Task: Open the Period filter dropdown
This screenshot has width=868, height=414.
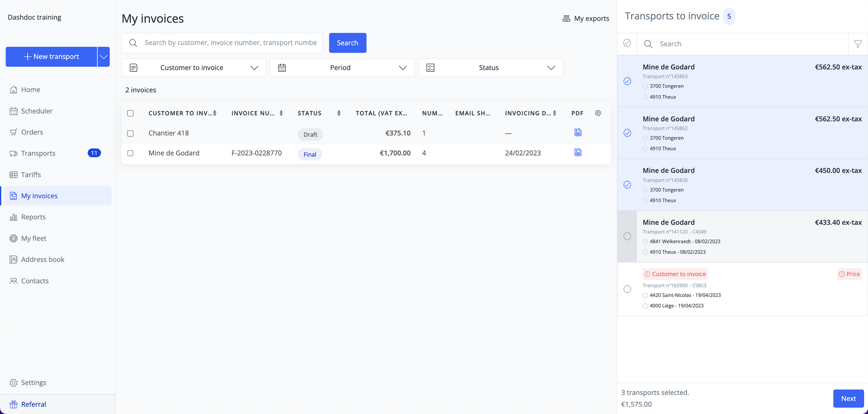Action: click(x=342, y=67)
